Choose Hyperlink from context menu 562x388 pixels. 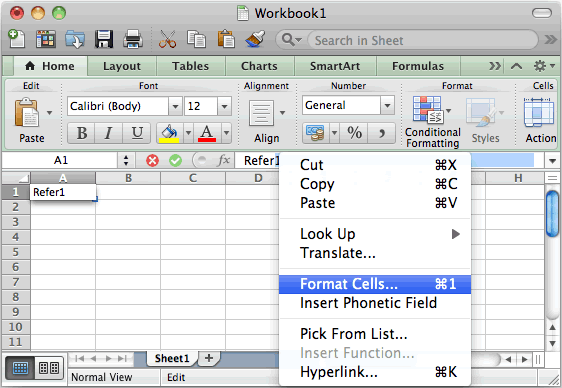(375, 372)
